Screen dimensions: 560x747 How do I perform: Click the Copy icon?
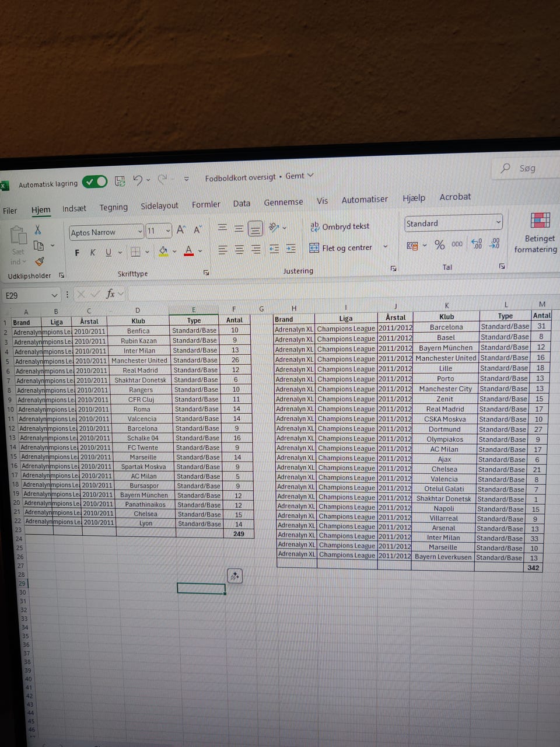39,245
